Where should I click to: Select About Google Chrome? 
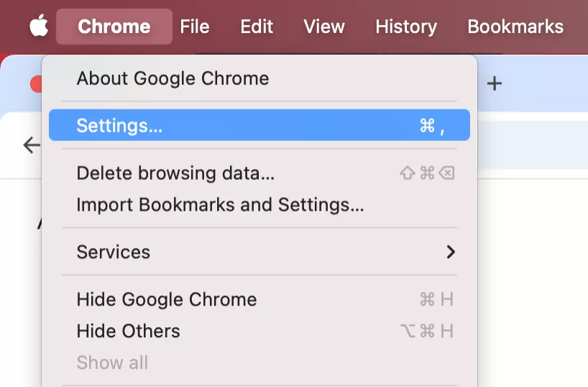[173, 78]
